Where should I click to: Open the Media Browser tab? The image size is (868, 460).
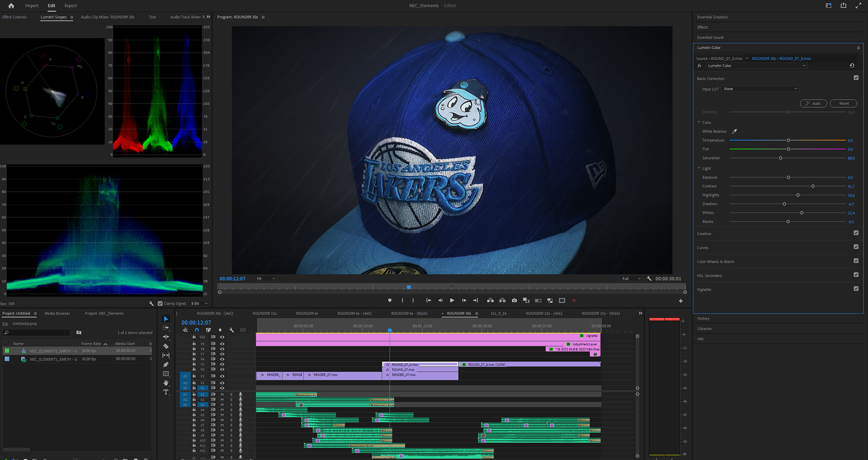(x=57, y=313)
